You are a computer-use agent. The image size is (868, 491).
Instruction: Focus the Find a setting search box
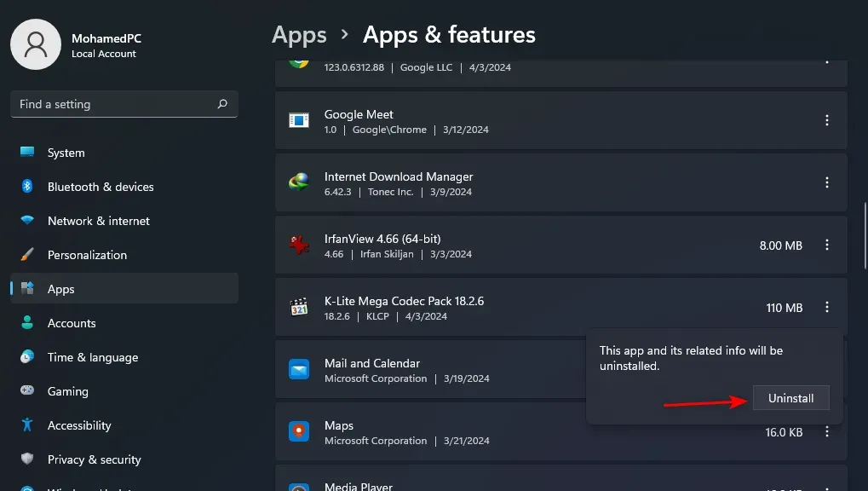tap(124, 104)
